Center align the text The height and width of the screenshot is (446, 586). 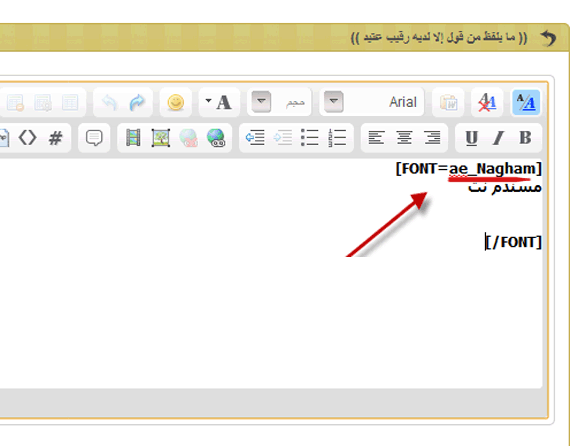coord(404,138)
